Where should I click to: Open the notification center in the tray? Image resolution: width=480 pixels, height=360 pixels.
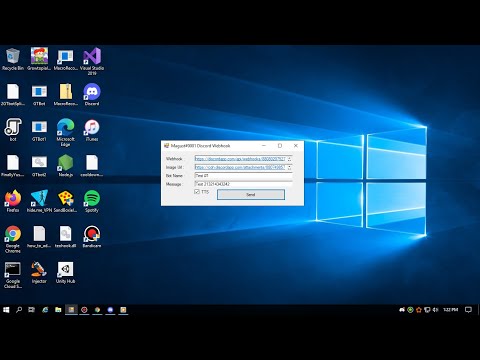click(x=468, y=310)
